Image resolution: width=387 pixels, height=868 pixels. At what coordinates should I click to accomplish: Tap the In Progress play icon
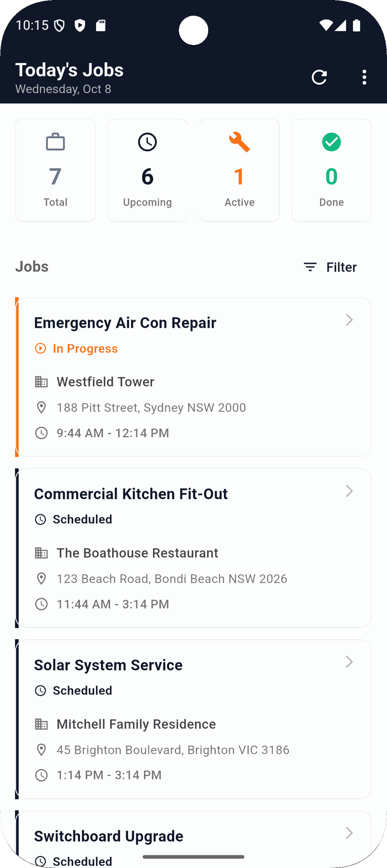pyautogui.click(x=41, y=349)
